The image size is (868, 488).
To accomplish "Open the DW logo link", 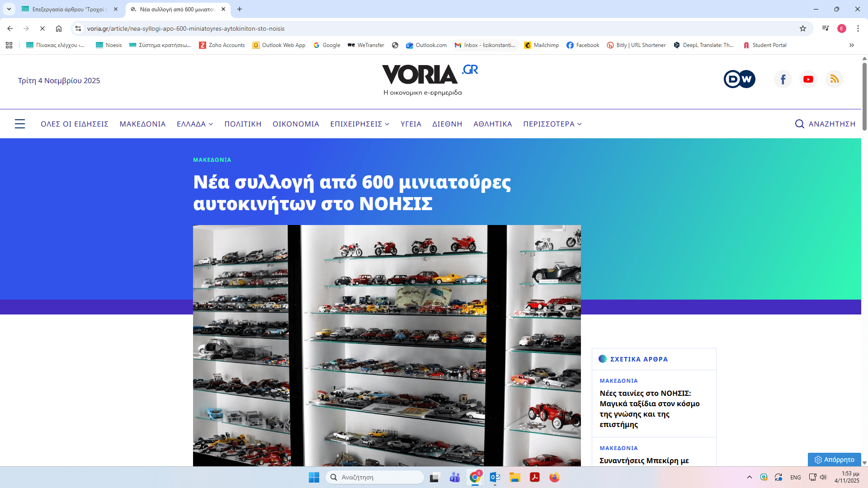I will point(739,80).
